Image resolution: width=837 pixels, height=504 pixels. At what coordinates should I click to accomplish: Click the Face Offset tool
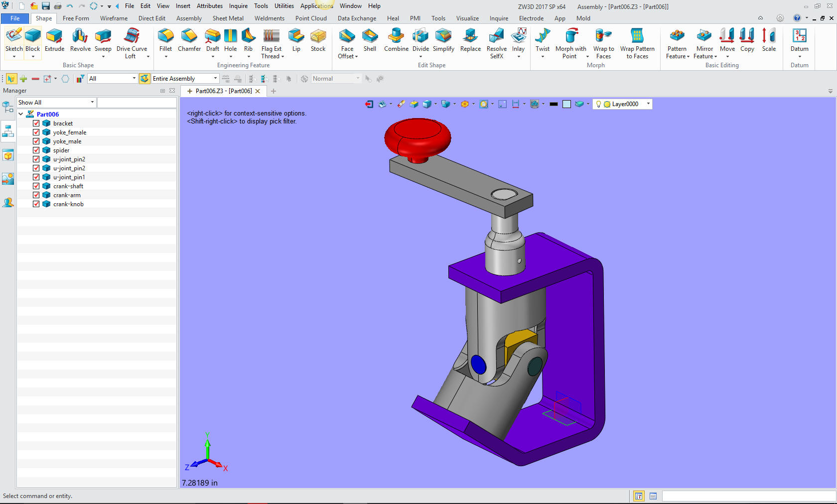(x=347, y=43)
